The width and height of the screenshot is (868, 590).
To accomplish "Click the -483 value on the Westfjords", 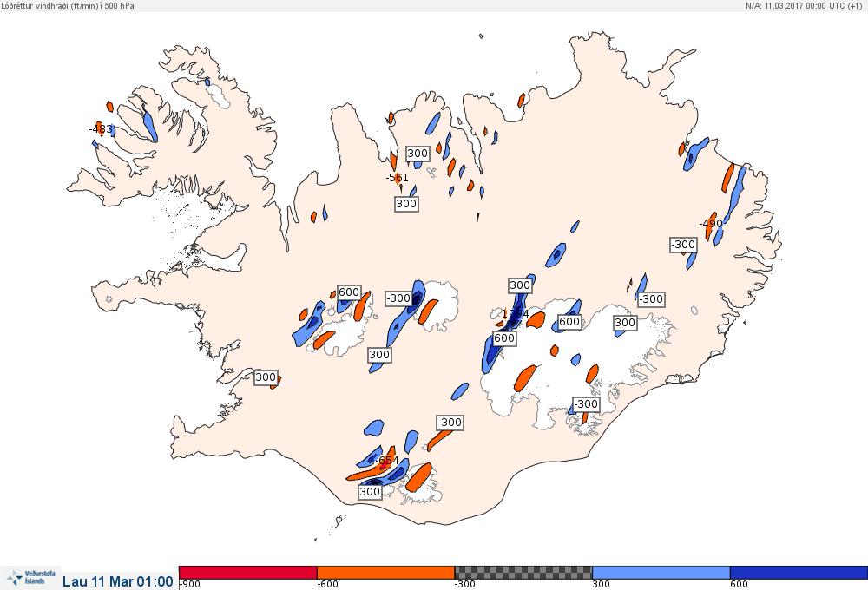I will (101, 129).
